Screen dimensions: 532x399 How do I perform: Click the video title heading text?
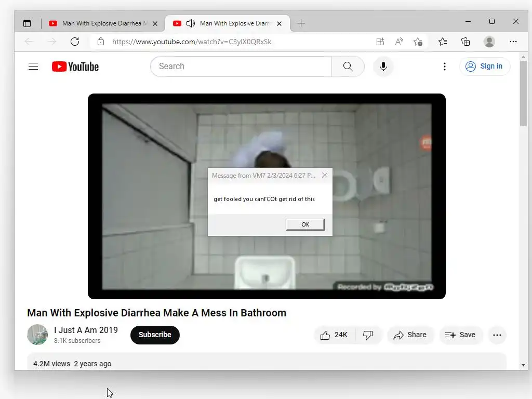157,313
